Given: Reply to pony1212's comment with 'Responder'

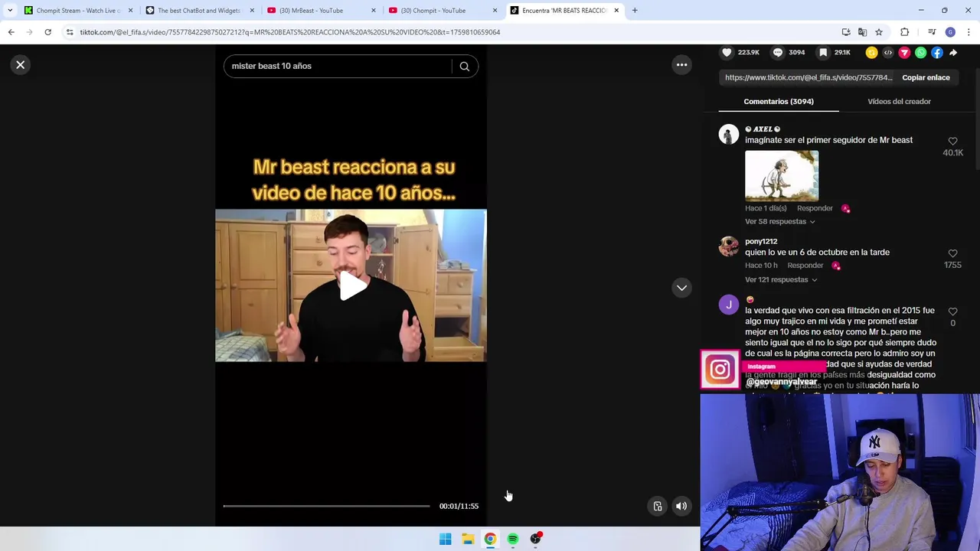Looking at the screenshot, I should (x=805, y=266).
